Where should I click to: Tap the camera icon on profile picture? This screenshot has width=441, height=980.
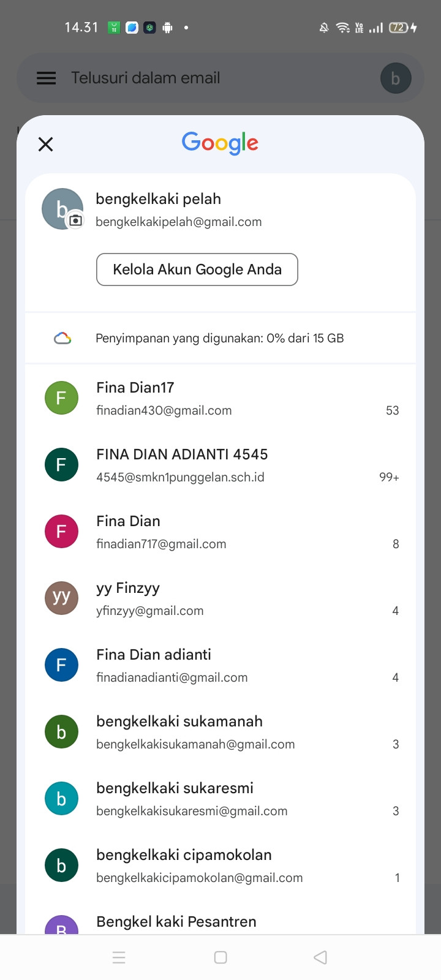pos(75,221)
